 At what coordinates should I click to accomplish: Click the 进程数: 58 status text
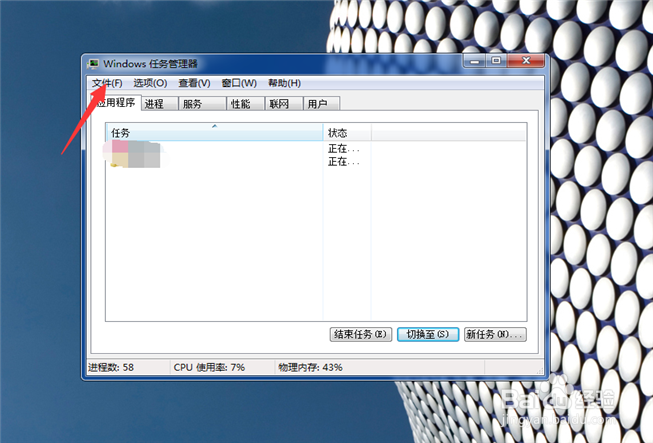pyautogui.click(x=111, y=367)
